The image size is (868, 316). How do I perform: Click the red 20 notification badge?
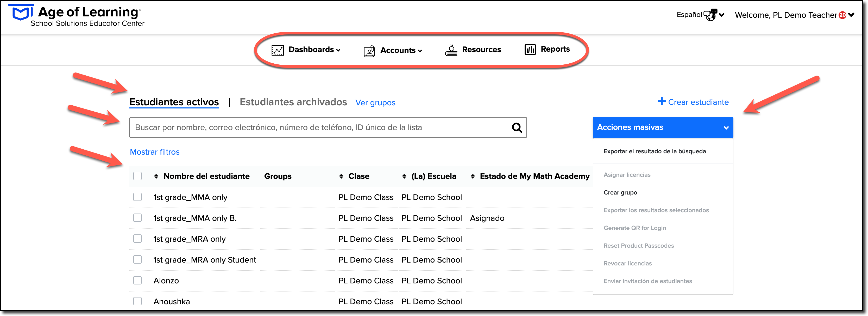coord(842,15)
